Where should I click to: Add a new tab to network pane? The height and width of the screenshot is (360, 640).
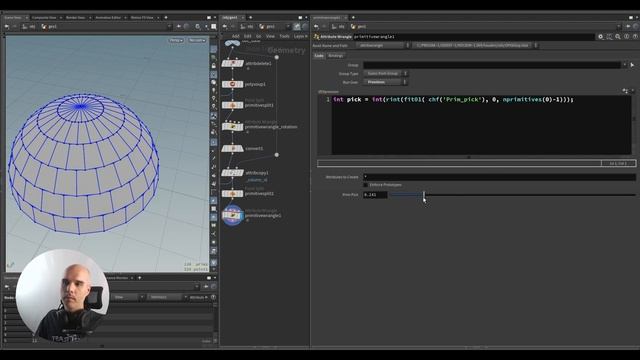tap(250, 18)
